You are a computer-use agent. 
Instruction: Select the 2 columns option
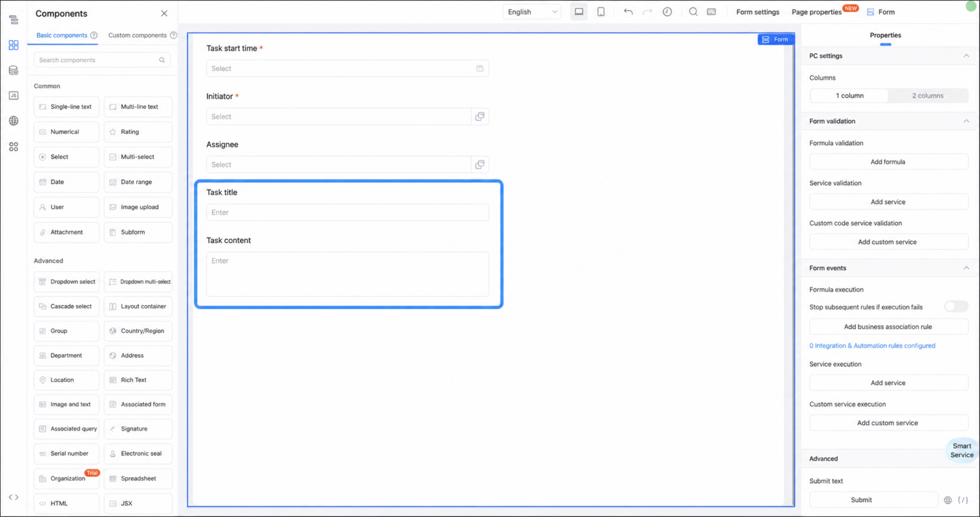(x=928, y=95)
